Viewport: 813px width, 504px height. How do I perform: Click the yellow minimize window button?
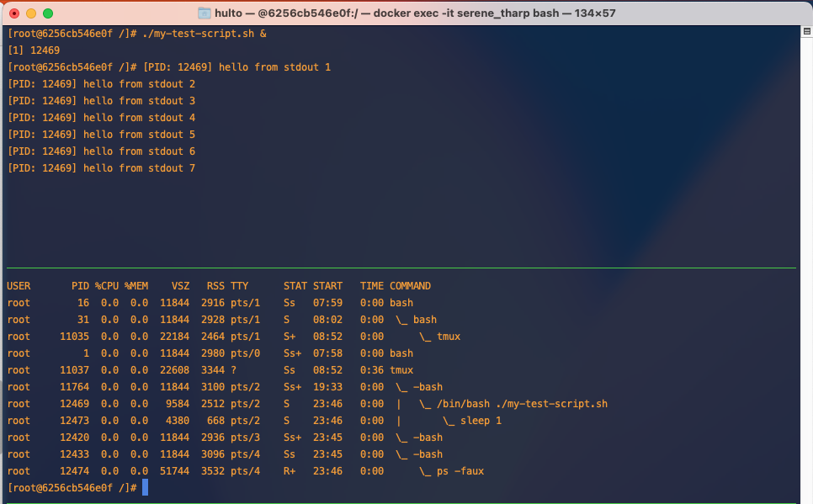click(x=31, y=13)
